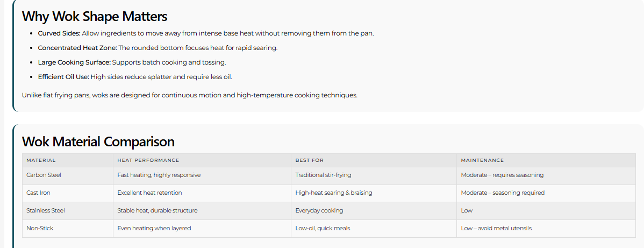Select the "Non-Stick" table cell
This screenshot has width=644, height=248.
(x=40, y=228)
